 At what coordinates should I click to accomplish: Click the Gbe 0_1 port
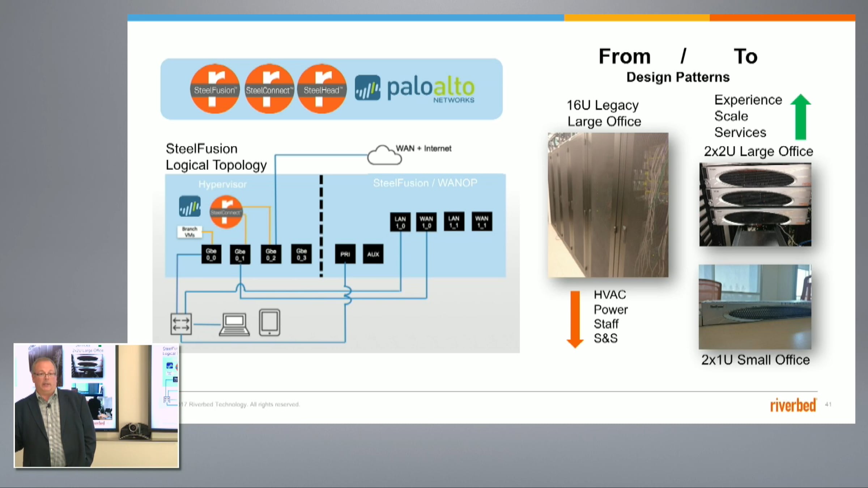[240, 254]
